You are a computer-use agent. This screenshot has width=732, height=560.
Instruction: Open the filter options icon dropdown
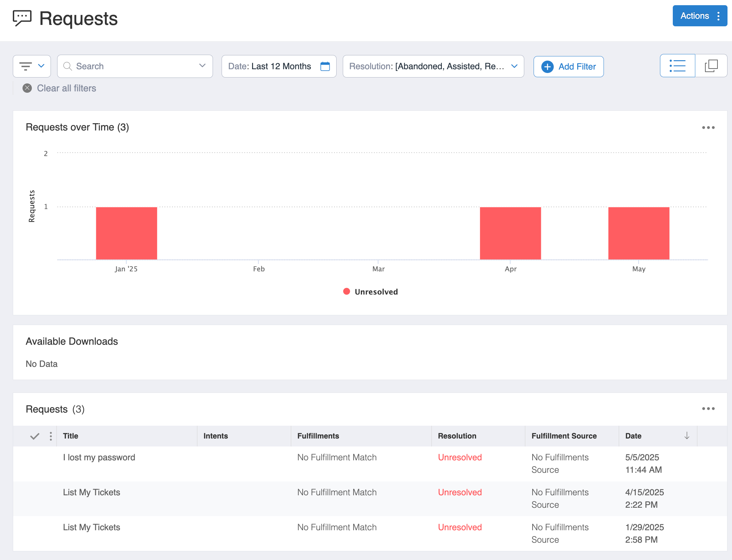(x=32, y=66)
